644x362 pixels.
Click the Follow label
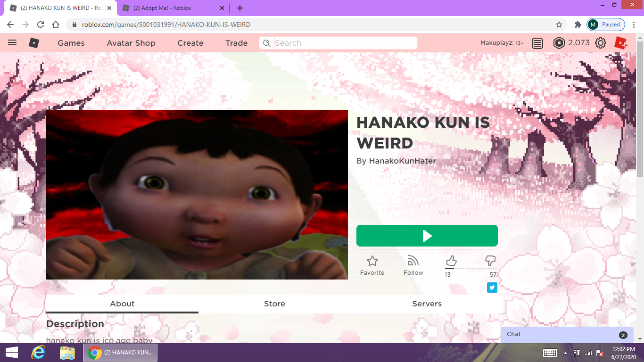(x=413, y=273)
